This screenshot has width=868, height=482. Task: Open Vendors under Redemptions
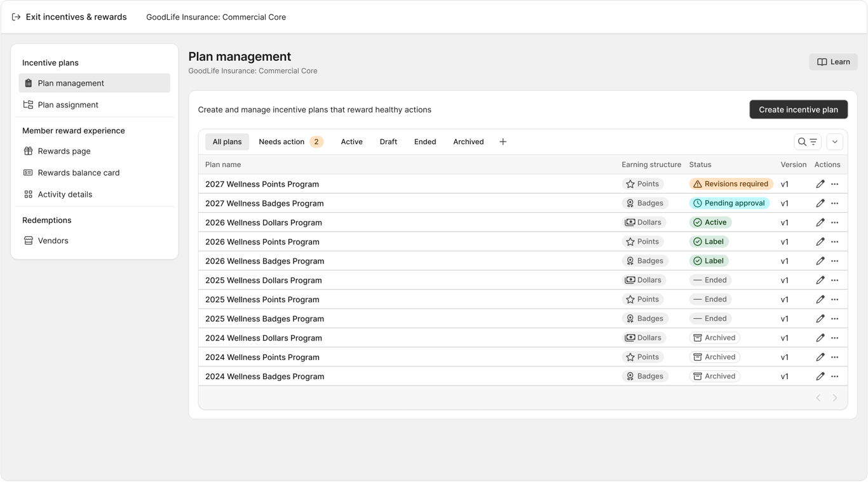click(95, 241)
